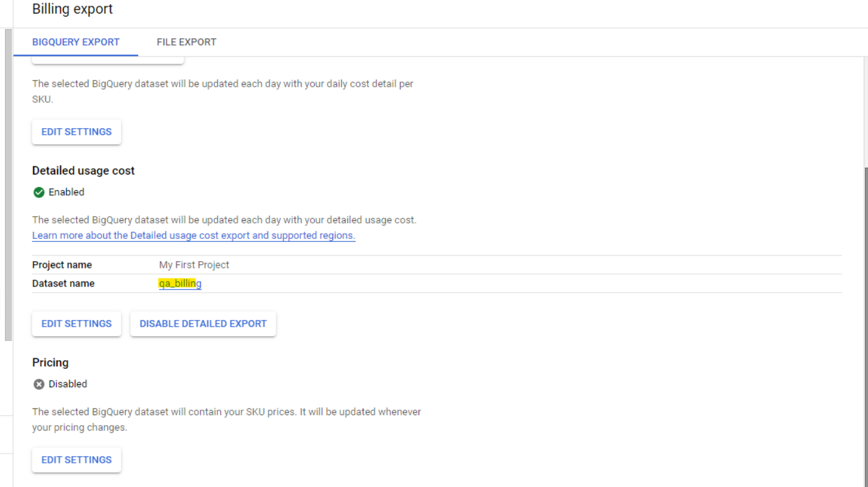868x487 pixels.
Task: Click the left panel's gray scrollbar
Action: tap(8, 186)
